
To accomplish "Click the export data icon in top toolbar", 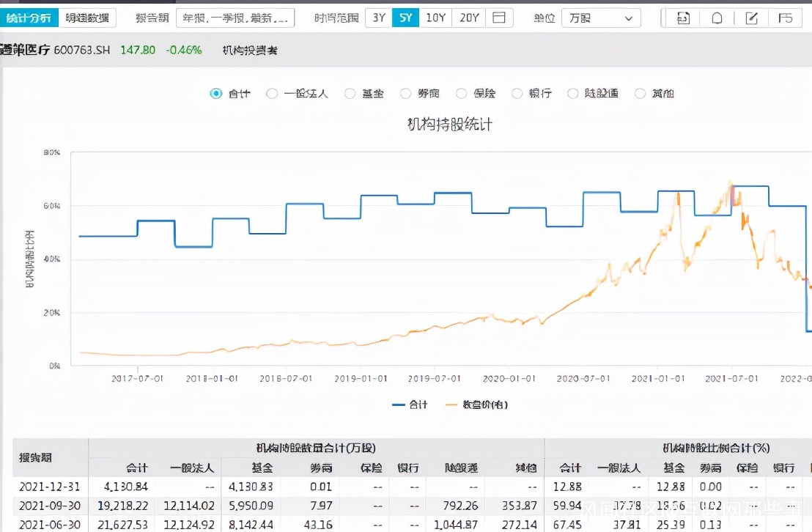I will pos(683,18).
